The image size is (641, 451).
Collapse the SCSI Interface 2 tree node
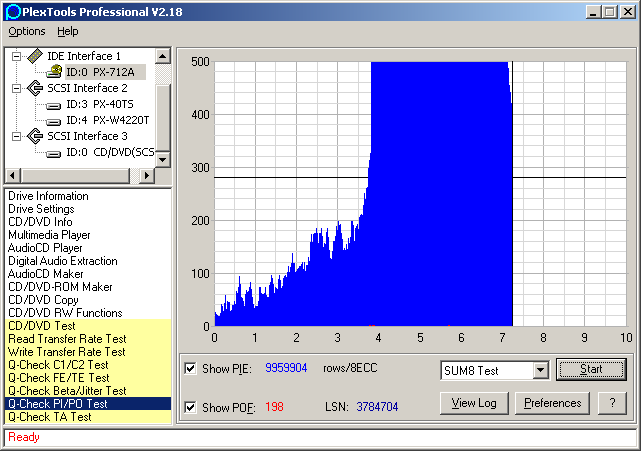pyautogui.click(x=16, y=88)
